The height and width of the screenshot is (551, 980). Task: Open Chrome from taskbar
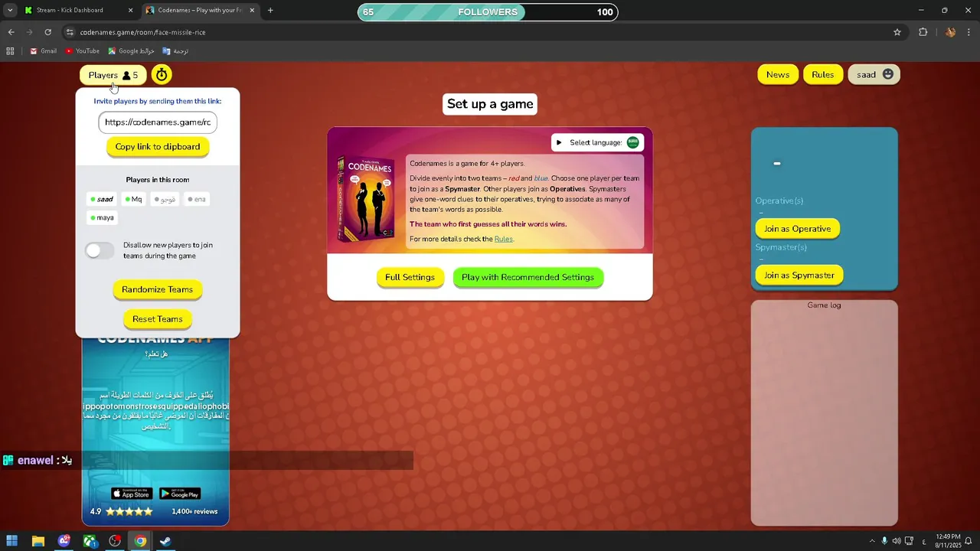pos(140,541)
